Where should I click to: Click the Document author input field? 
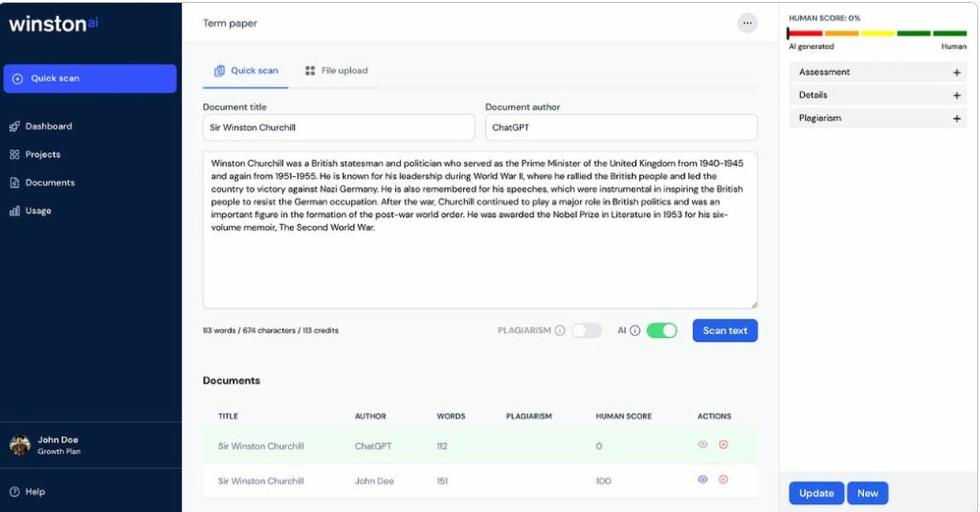621,127
